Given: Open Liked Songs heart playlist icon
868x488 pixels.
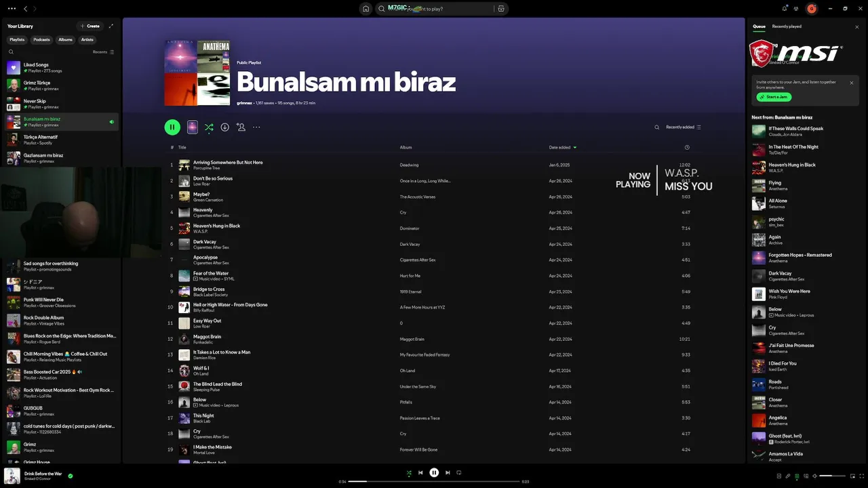Looking at the screenshot, I should 14,68.
